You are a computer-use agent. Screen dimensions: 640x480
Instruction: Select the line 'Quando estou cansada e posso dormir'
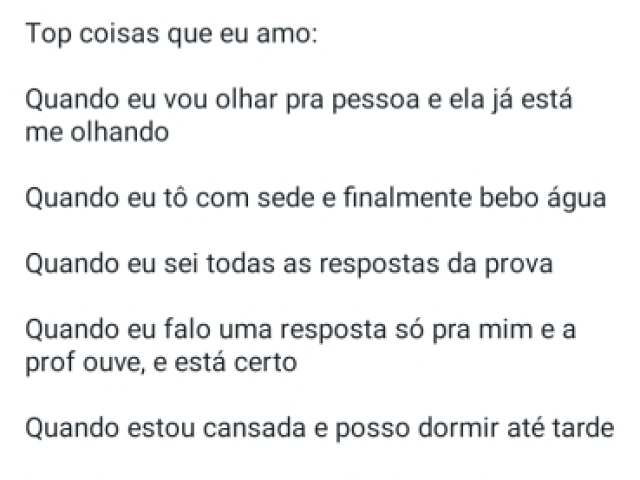tap(320, 428)
